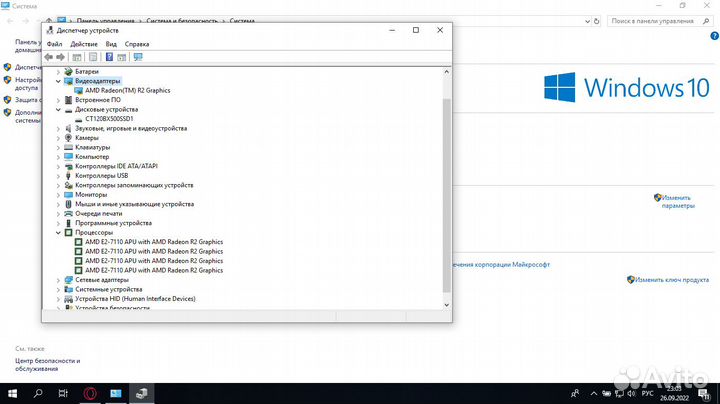The image size is (720, 404).
Task: Open Центр безопасности и обслуживания link
Action: [47, 364]
